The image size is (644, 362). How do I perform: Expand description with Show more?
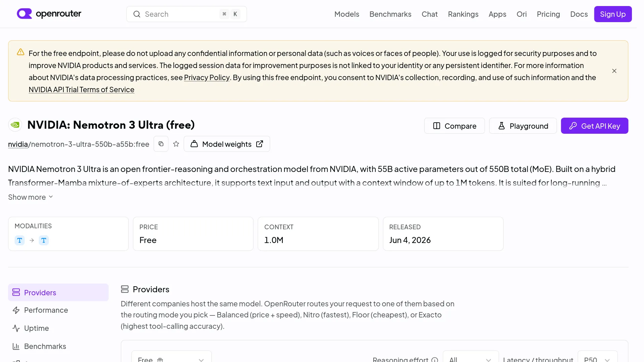tap(31, 197)
